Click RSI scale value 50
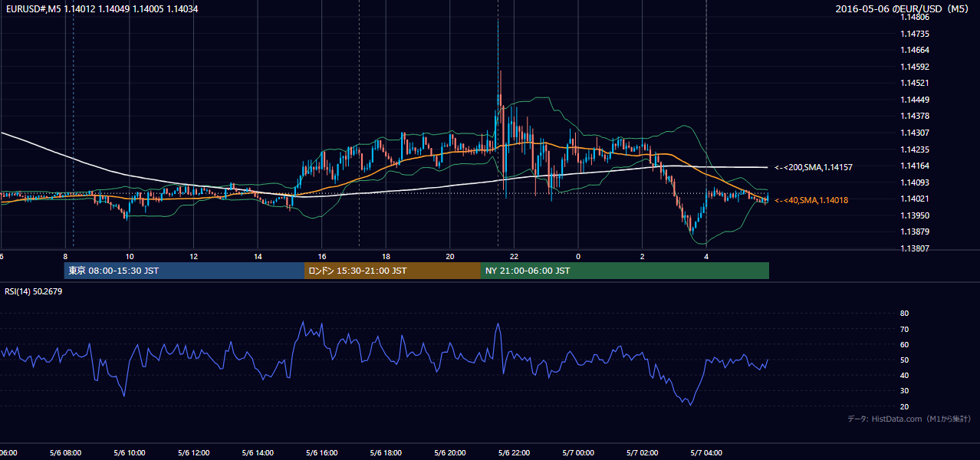 click(x=904, y=360)
